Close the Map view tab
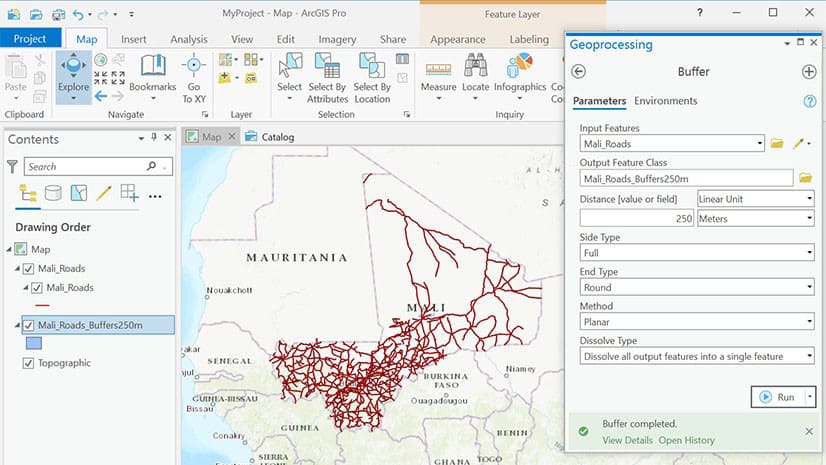The image size is (826, 465). coord(231,136)
